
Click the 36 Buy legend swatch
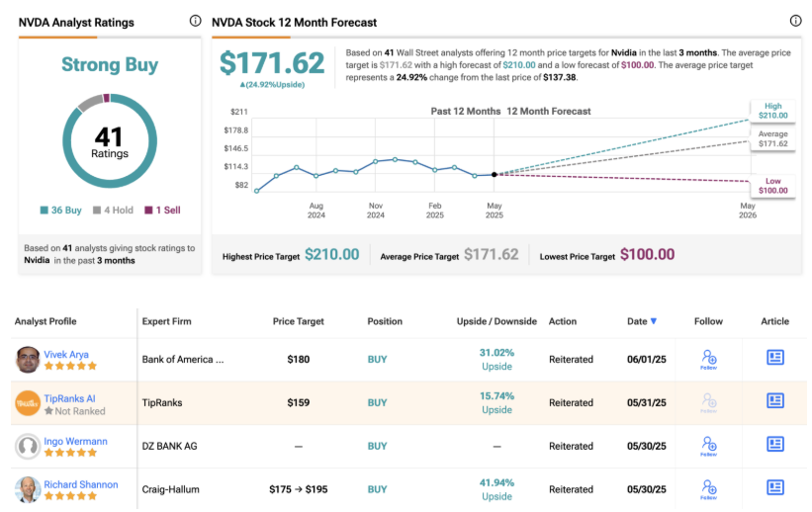[45, 210]
